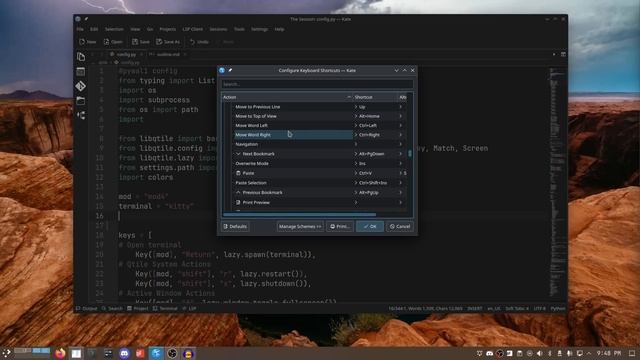Viewport: 640px width, 360px height.
Task: Open the Terminal panel in the status bar
Action: pyautogui.click(x=165, y=309)
